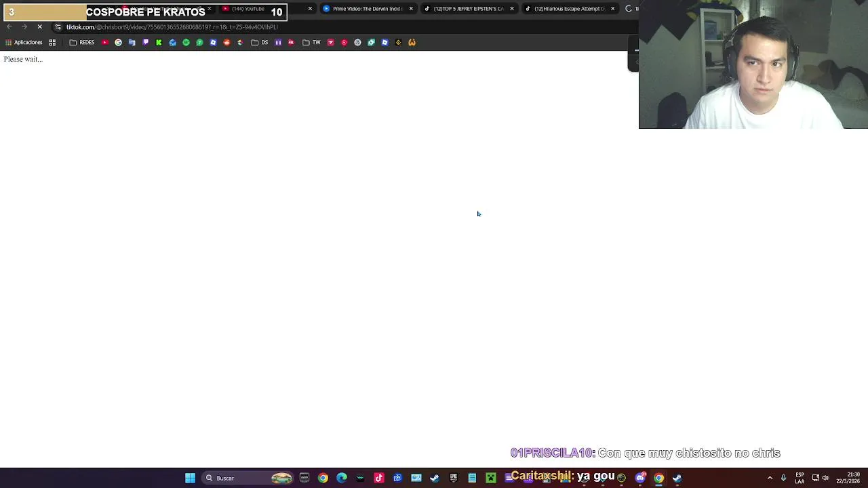868x488 pixels.
Task: Open the Spotify bookmark icon
Action: pyautogui.click(x=186, y=43)
